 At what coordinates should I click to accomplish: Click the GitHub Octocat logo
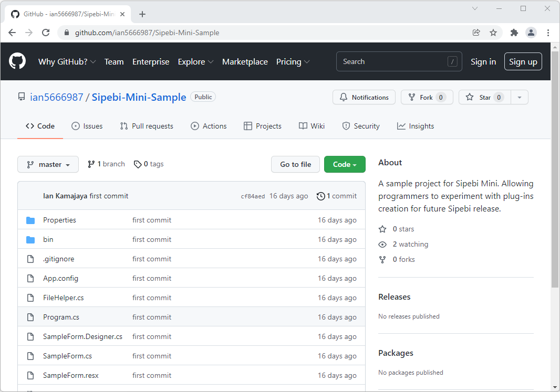click(17, 61)
